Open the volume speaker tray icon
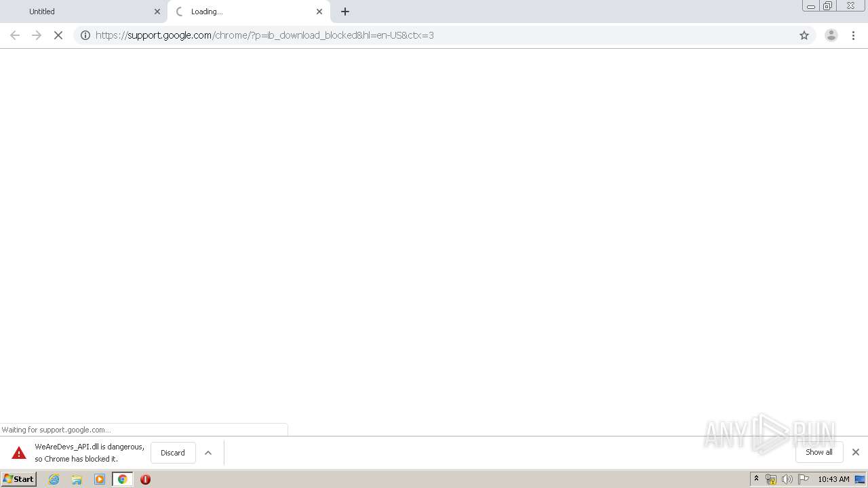This screenshot has width=868, height=488. 787,479
